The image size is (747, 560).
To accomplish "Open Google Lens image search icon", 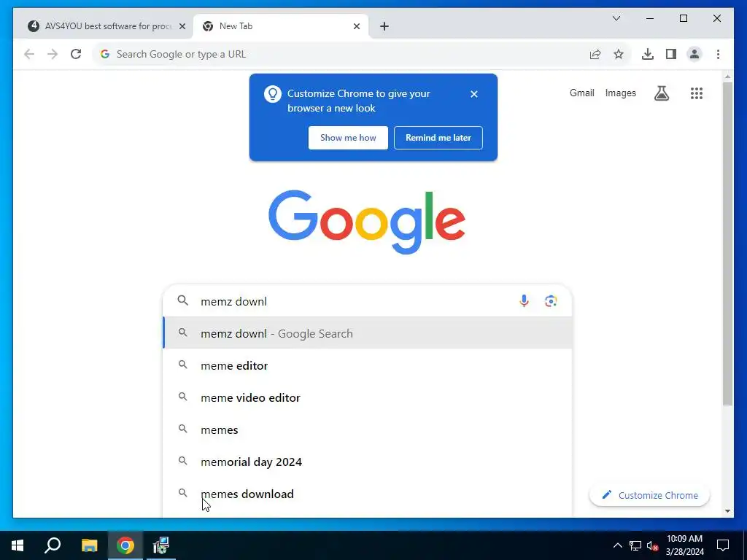I will click(551, 301).
